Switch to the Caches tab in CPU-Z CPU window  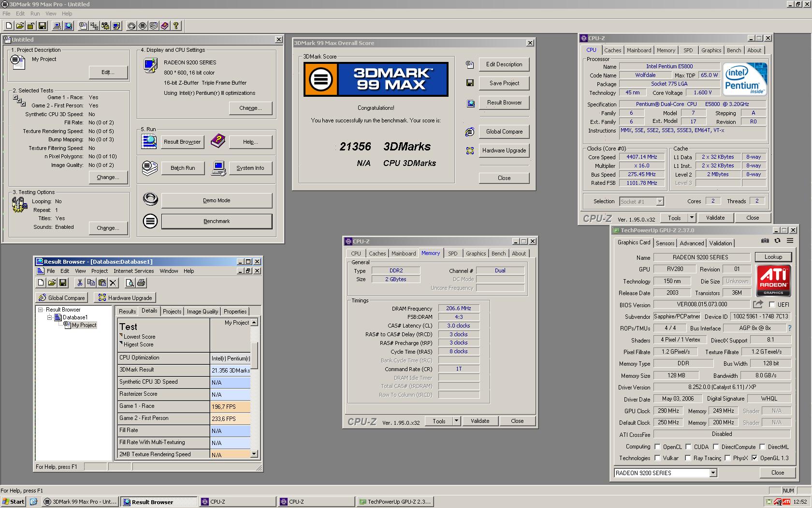pyautogui.click(x=612, y=50)
